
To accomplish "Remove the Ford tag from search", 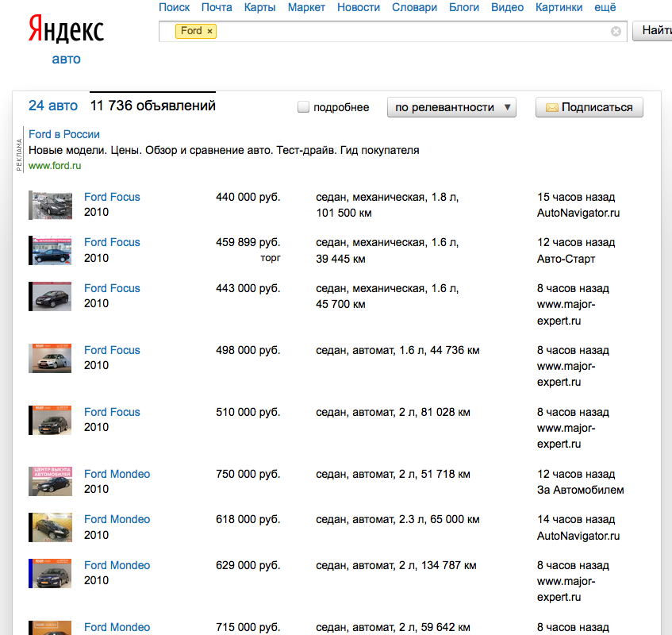I will tap(210, 31).
